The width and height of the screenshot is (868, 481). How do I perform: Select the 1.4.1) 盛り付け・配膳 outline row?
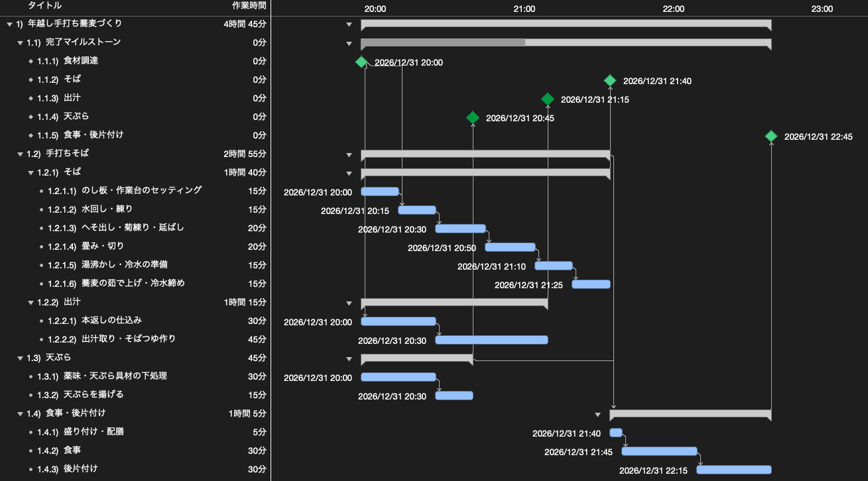coord(135,432)
